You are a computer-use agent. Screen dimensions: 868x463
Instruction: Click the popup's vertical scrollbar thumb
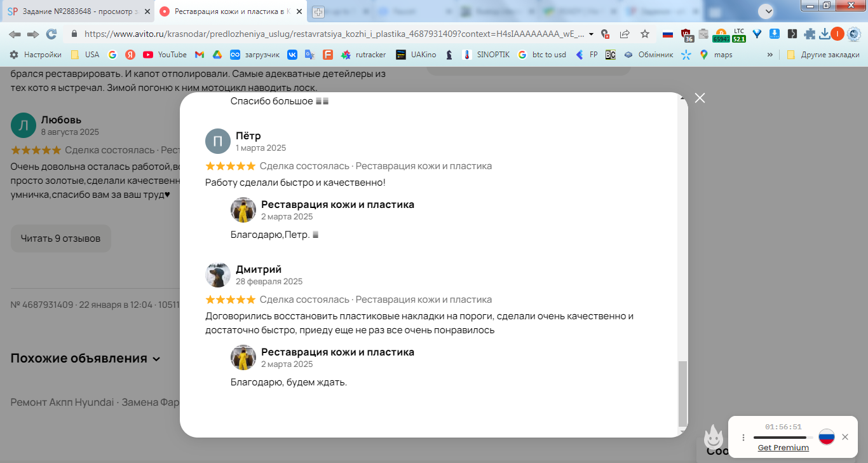pyautogui.click(x=682, y=393)
